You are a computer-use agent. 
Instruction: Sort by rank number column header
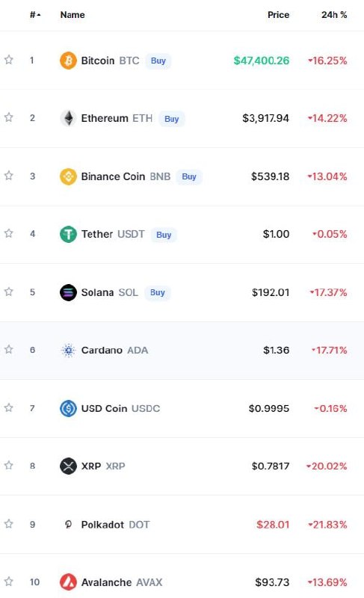coord(35,15)
